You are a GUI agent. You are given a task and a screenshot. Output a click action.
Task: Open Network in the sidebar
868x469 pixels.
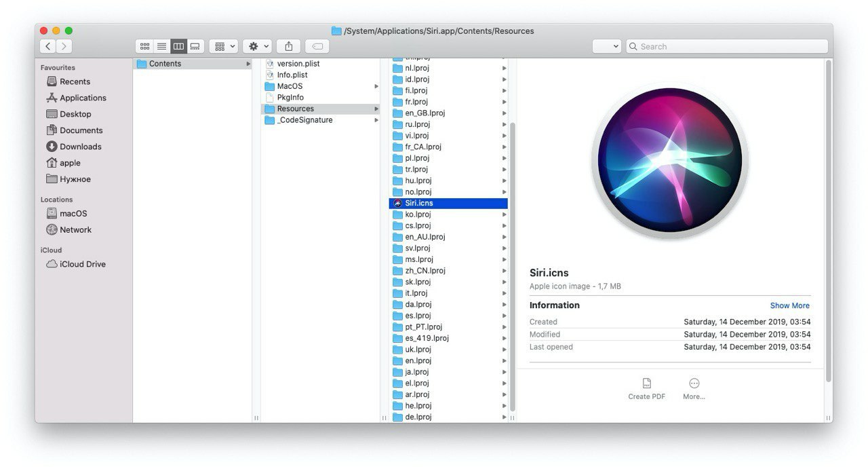pyautogui.click(x=68, y=229)
